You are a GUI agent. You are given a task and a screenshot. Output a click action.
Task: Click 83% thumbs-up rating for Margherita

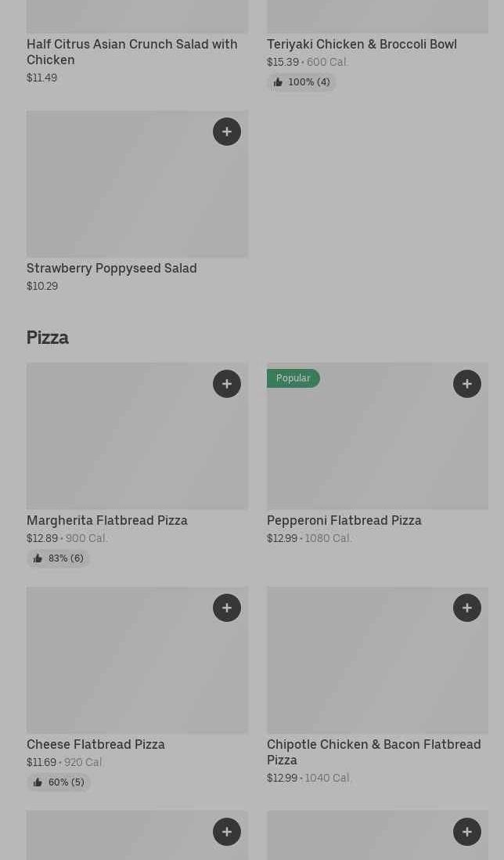[x=59, y=558]
